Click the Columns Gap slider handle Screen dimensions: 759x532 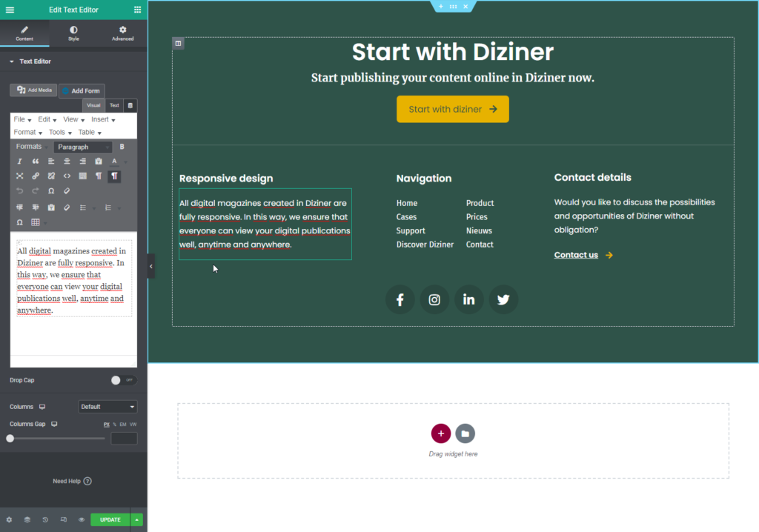tap(10, 439)
